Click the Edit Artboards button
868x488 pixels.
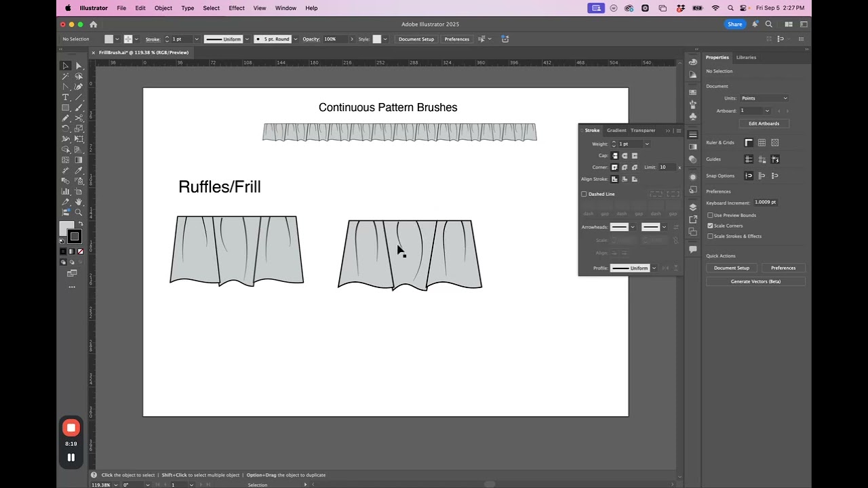point(764,123)
